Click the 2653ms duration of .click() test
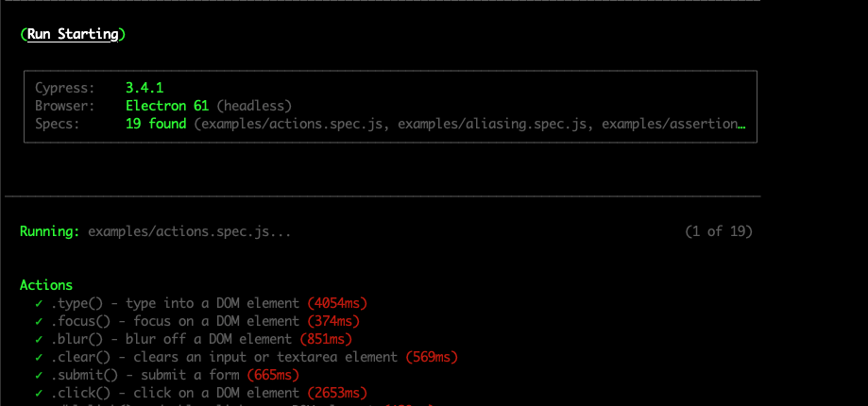The image size is (868, 406). click(337, 393)
